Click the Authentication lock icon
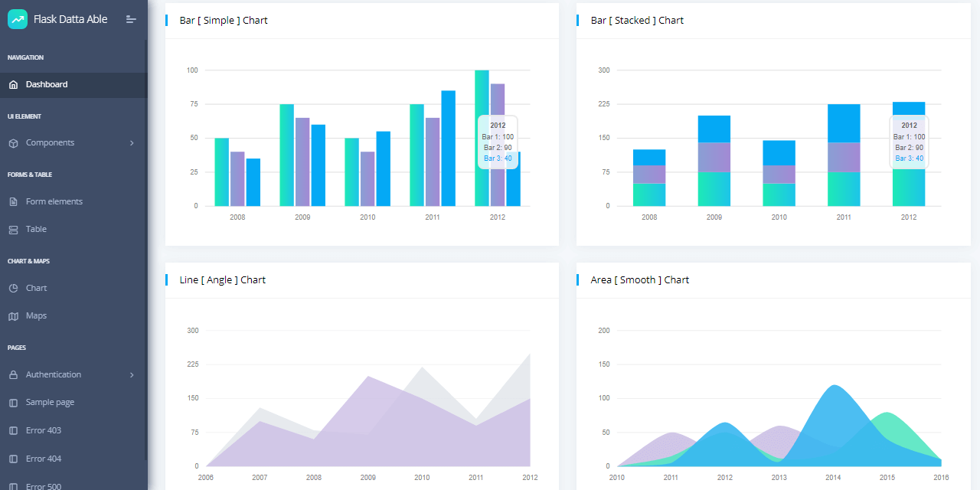This screenshot has height=490, width=980. coord(12,374)
